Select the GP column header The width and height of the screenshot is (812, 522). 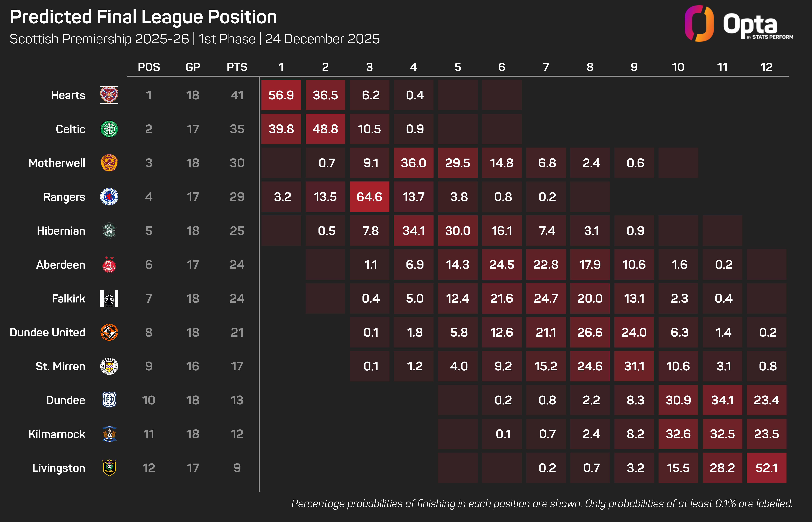point(193,67)
